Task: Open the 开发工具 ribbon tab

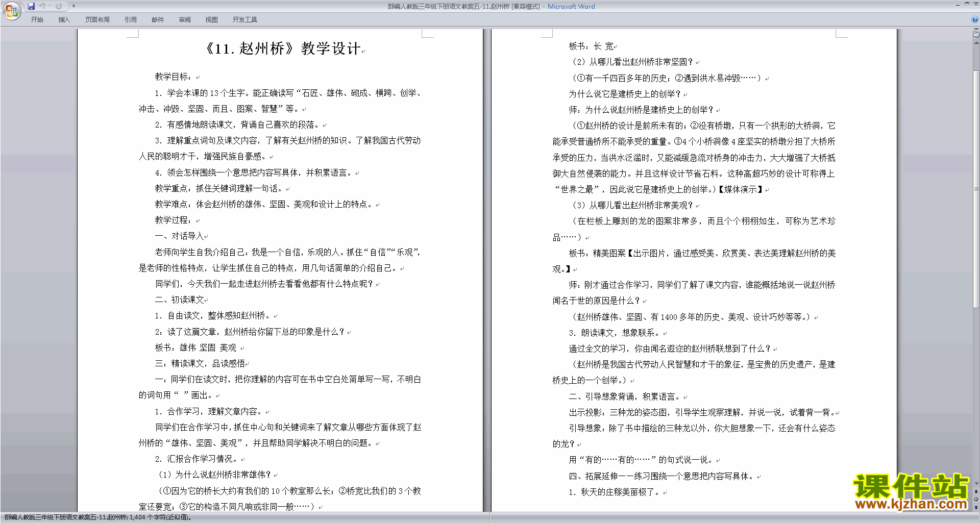Action: point(245,20)
